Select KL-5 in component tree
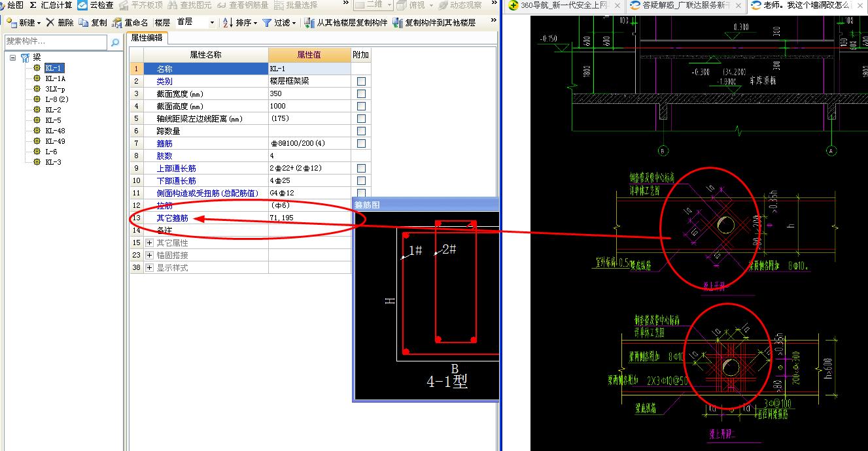868x451 pixels. tap(54, 120)
